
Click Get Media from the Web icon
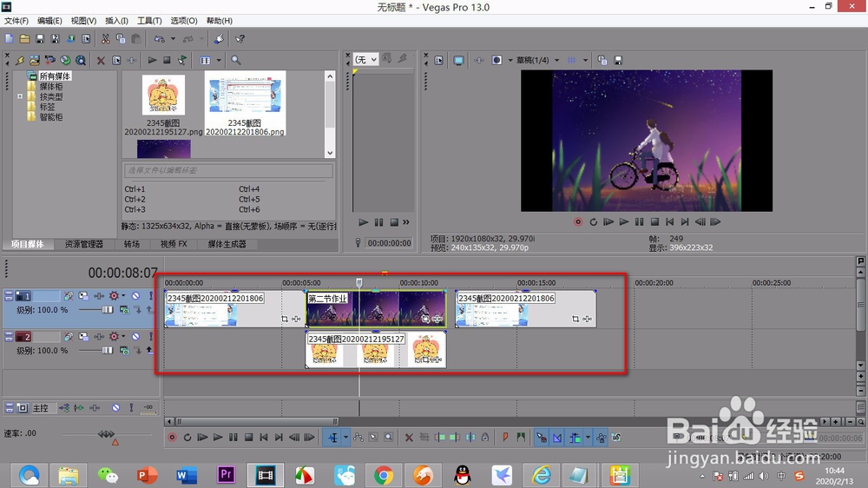(65, 61)
